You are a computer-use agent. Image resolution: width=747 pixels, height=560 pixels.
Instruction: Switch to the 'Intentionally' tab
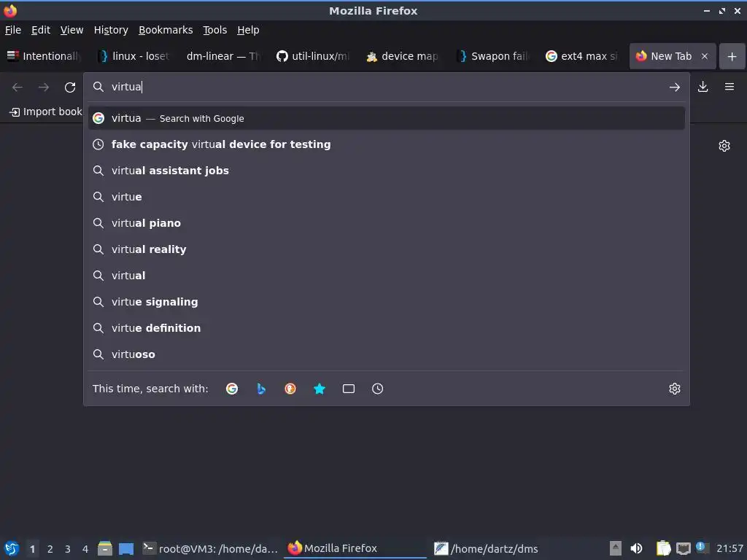pyautogui.click(x=44, y=56)
